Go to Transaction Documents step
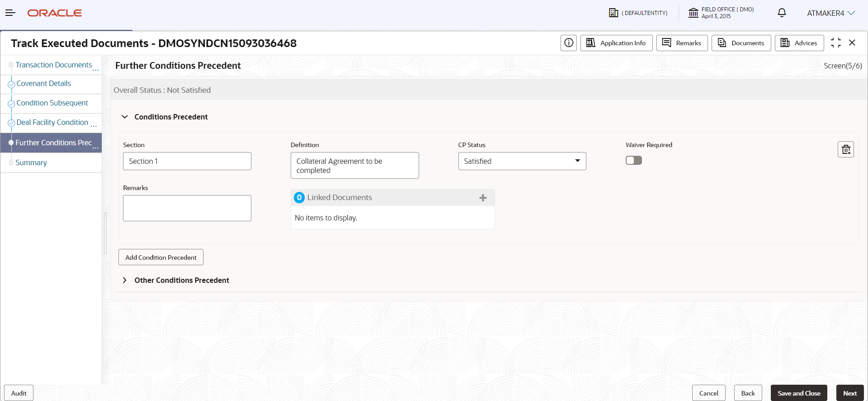 51,65
